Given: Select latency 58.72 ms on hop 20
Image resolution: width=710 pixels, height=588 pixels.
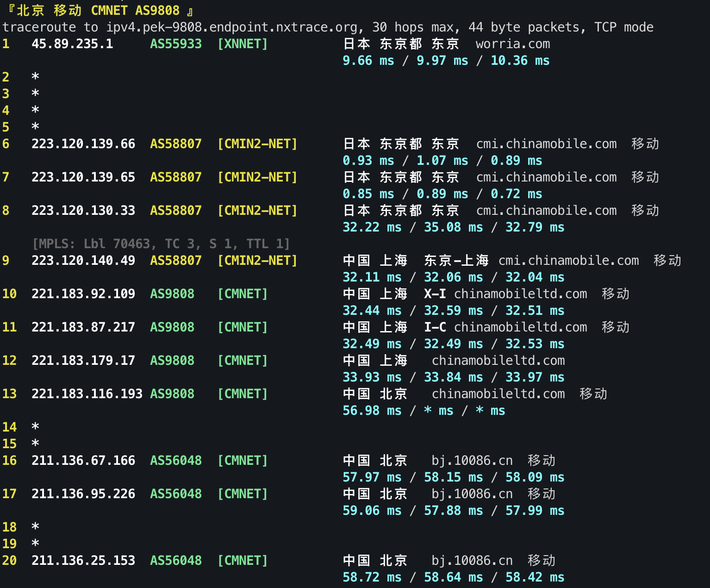Looking at the screenshot, I should [372, 577].
